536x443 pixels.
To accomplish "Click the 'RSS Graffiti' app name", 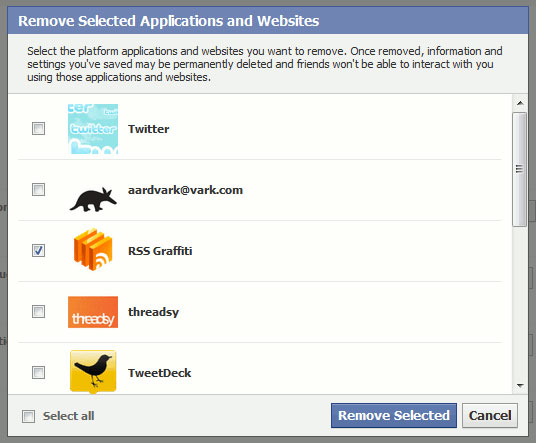I will click(x=160, y=251).
